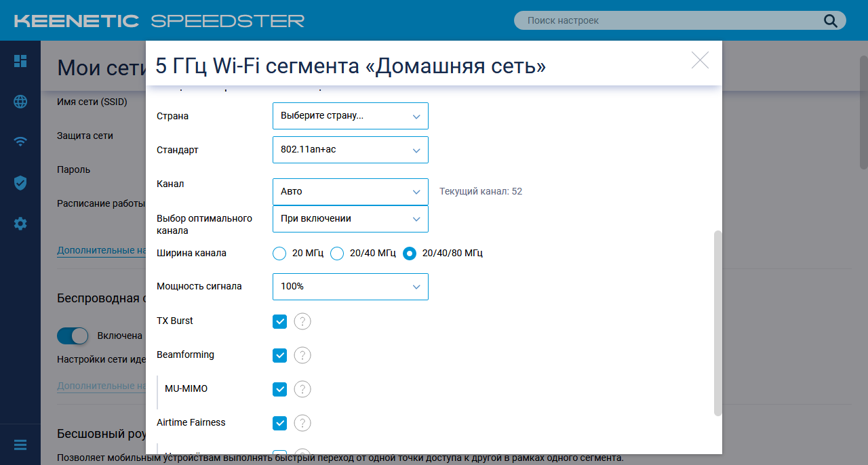Open the settings gear icon in sidebar

click(20, 223)
